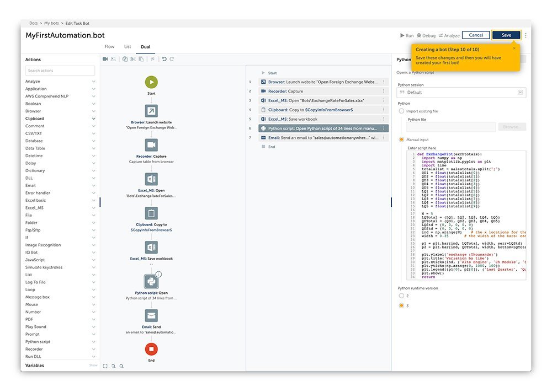Click the Browse... button for Python file
This screenshot has height=392, width=552.
[x=512, y=127]
